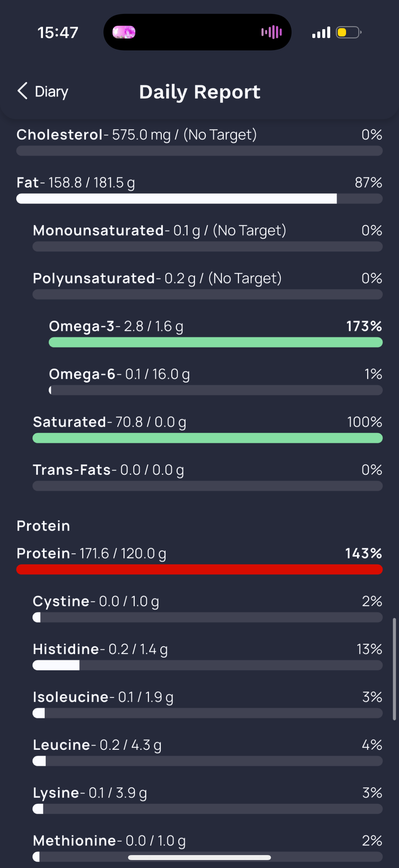Tap the back chevron beside Diary

[x=22, y=91]
